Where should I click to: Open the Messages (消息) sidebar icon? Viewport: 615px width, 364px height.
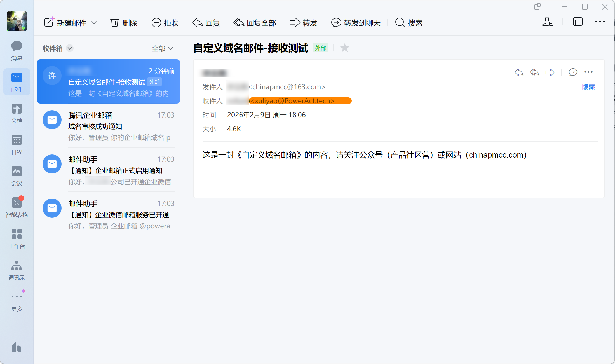click(17, 50)
